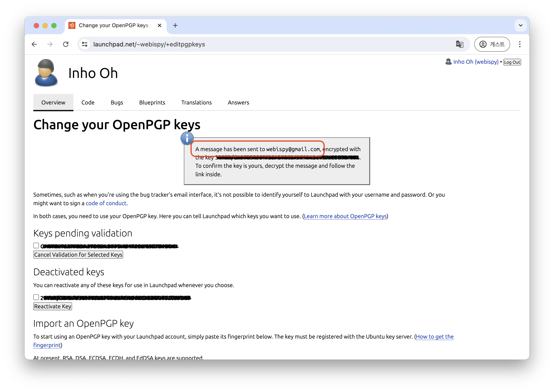Go back using the browser back arrow
The height and width of the screenshot is (392, 554).
34,44
